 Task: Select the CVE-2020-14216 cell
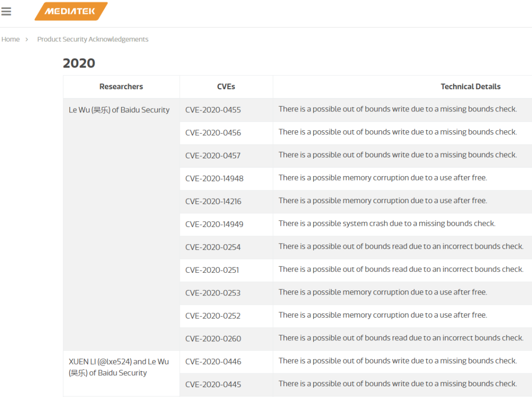pos(226,201)
